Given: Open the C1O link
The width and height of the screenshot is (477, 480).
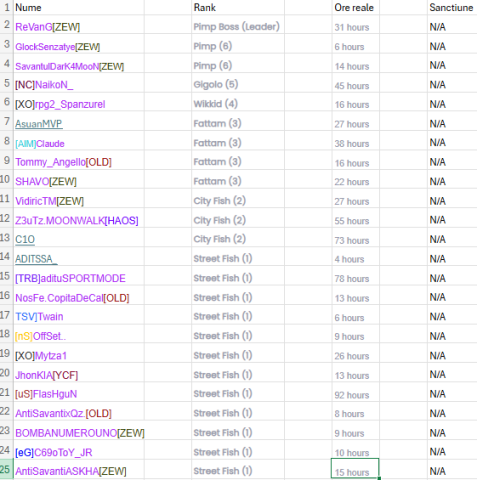Looking at the screenshot, I should [x=25, y=239].
